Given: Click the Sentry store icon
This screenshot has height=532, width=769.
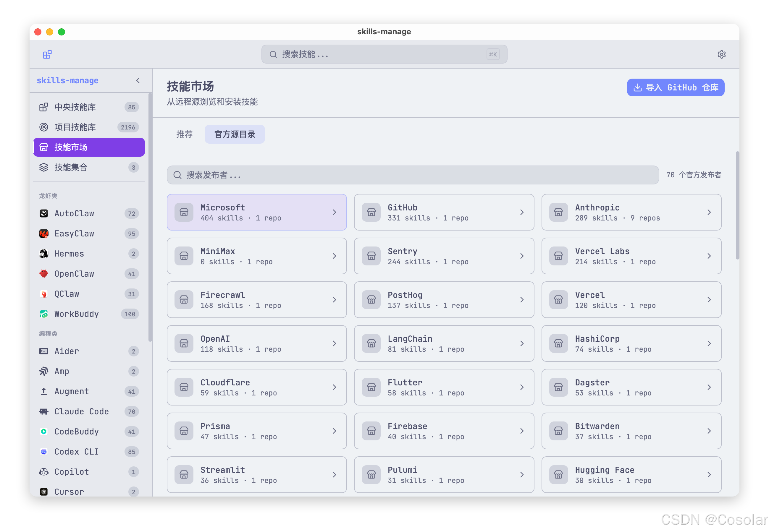Looking at the screenshot, I should coord(371,256).
